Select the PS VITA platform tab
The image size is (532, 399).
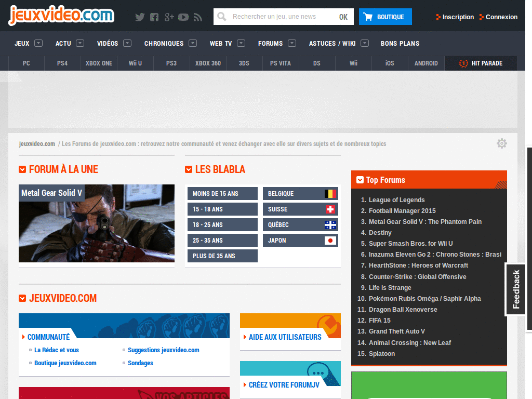coord(280,63)
